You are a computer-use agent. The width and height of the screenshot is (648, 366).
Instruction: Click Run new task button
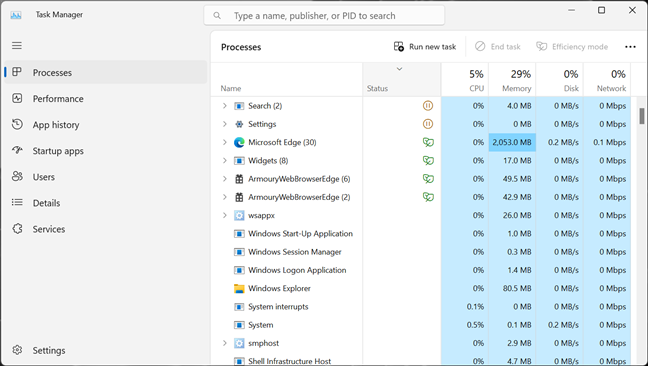(424, 47)
